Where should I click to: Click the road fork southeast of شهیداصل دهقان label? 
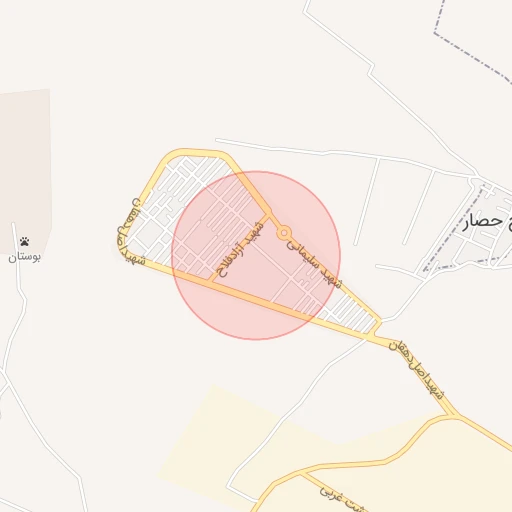[x=451, y=415]
